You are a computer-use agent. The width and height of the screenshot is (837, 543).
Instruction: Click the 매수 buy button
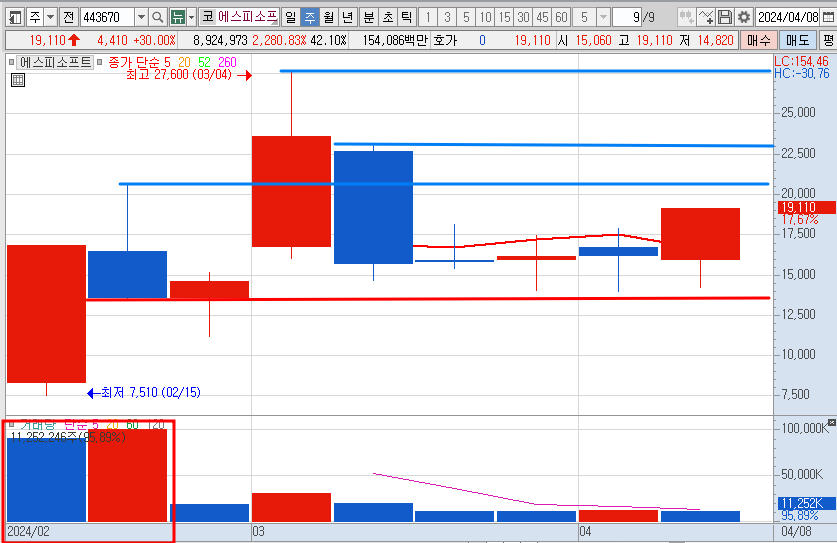(x=759, y=40)
